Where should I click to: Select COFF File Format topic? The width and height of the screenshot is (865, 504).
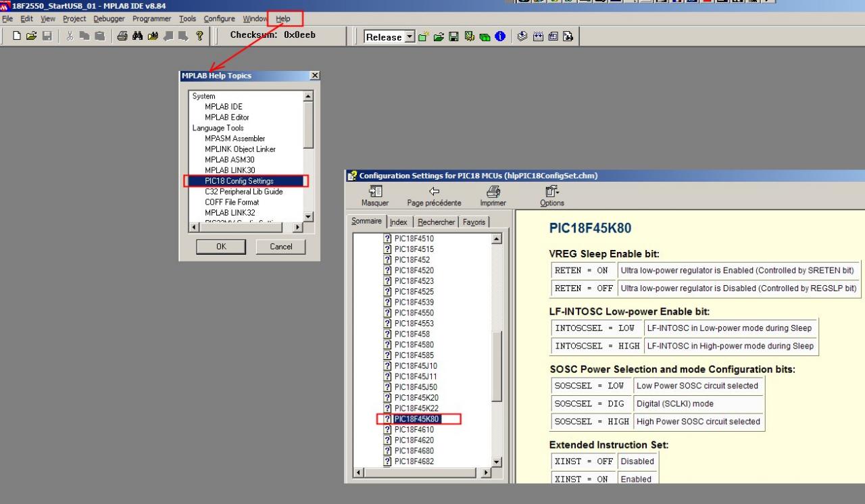pyautogui.click(x=232, y=202)
